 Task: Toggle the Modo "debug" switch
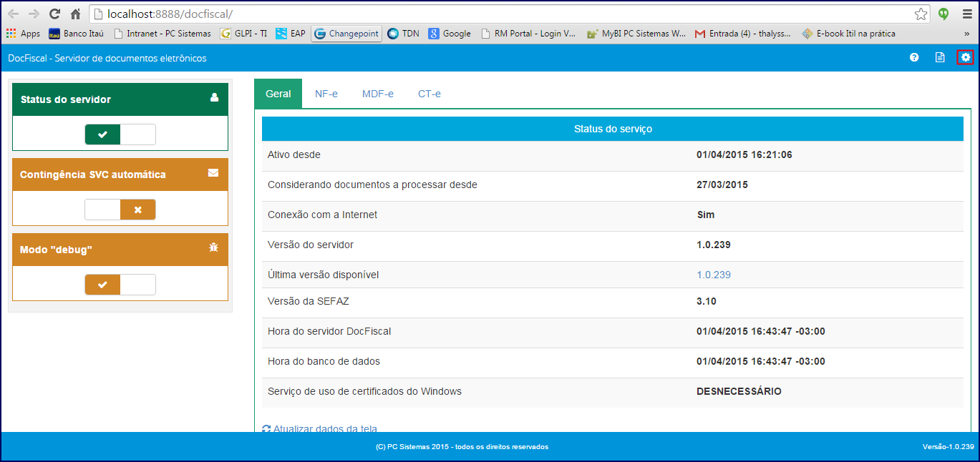point(120,285)
